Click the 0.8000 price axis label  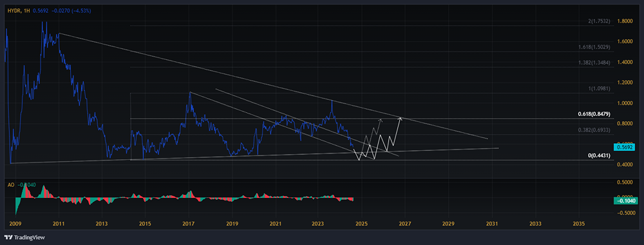(625, 124)
